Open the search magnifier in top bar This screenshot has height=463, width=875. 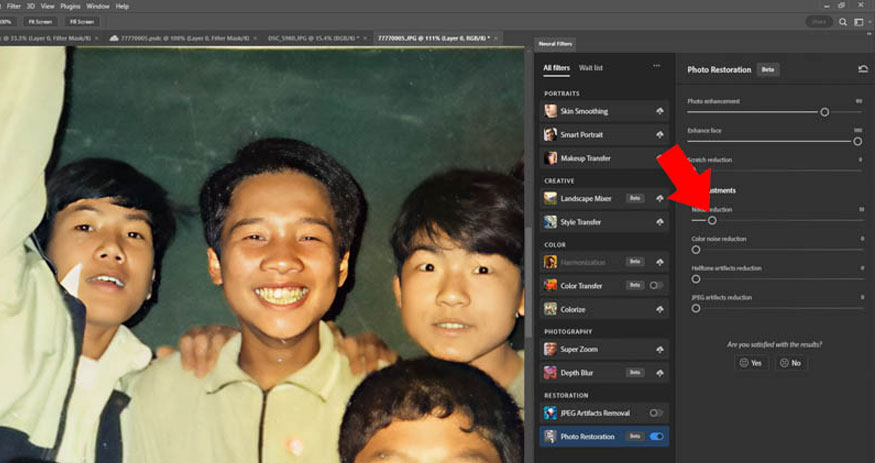843,22
